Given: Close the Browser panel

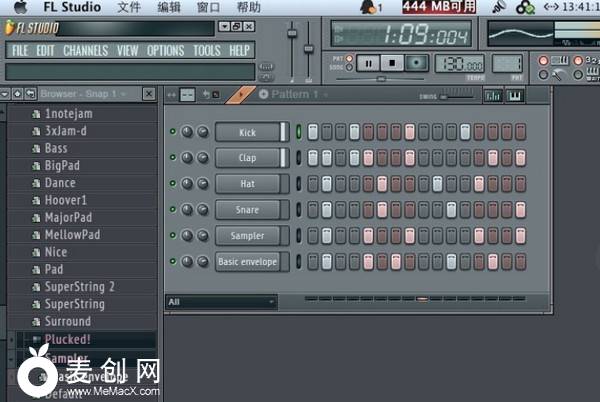Looking at the screenshot, I should 148,94.
